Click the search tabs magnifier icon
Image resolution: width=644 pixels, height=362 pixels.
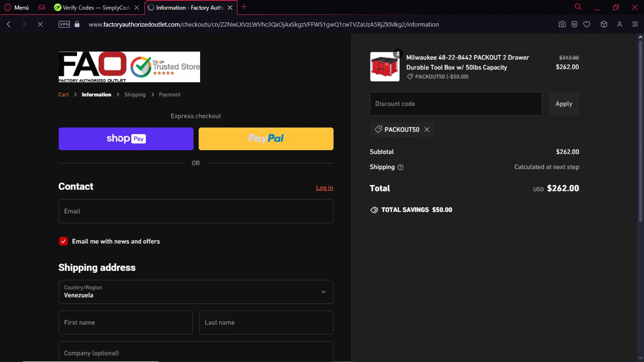tap(578, 7)
